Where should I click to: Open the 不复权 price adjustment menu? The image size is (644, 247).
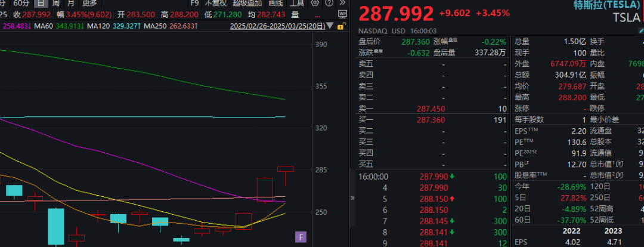click(x=216, y=4)
